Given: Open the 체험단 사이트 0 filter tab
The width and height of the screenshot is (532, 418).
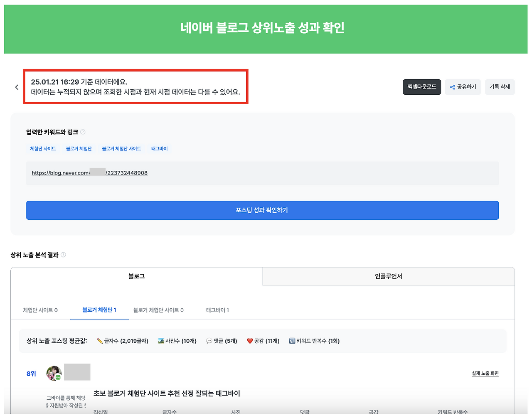Looking at the screenshot, I should tap(40, 310).
